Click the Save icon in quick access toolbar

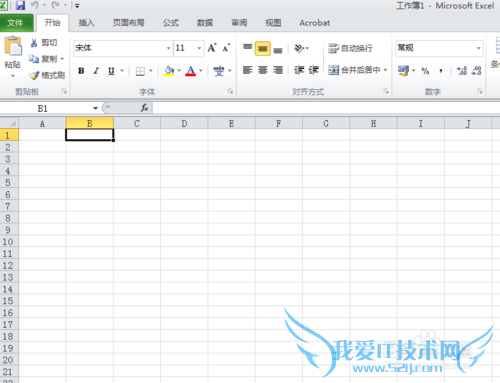coord(20,5)
